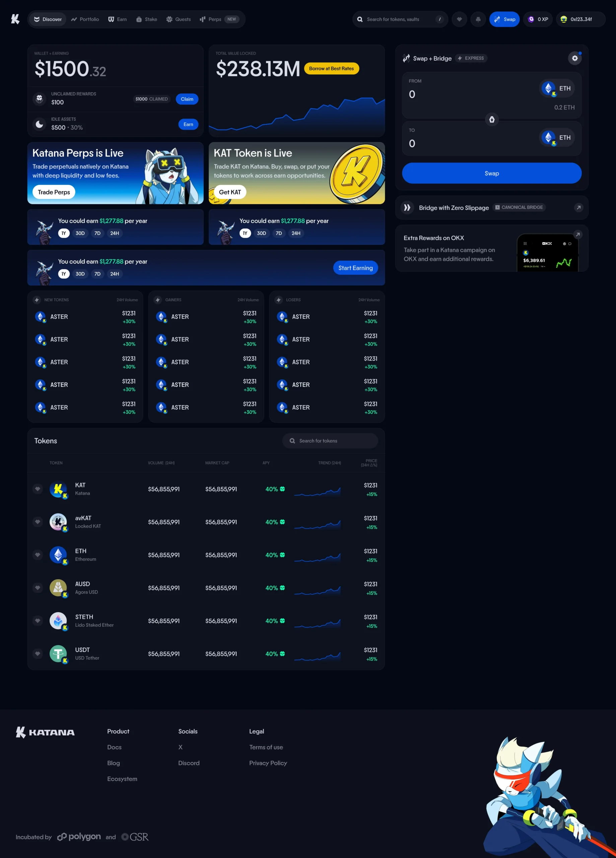Click the Katana K logo in header

[15, 19]
